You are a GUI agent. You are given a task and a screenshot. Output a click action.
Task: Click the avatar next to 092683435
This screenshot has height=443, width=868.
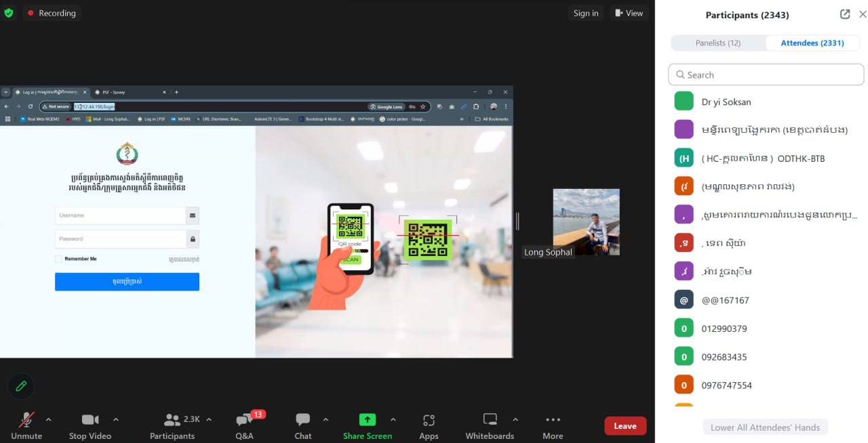pyautogui.click(x=684, y=357)
